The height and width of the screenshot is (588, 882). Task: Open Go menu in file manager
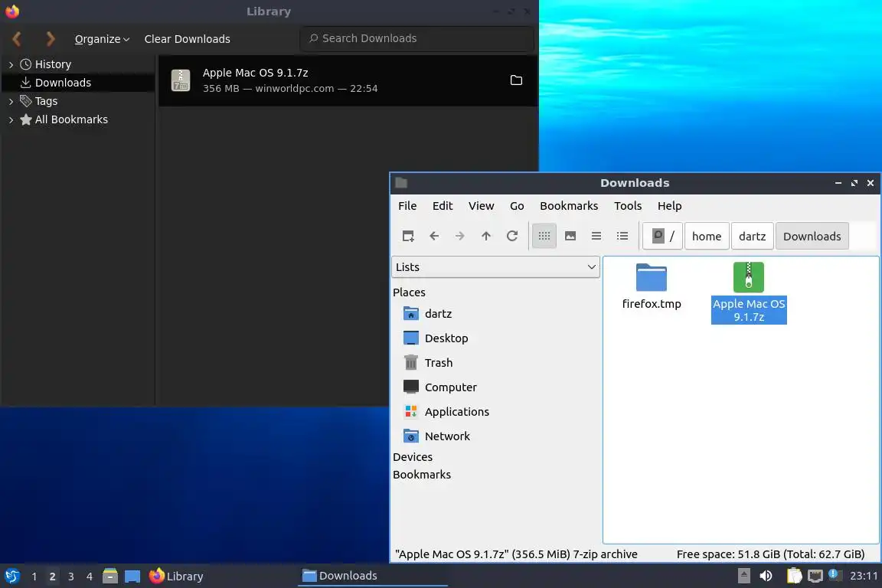[517, 206]
